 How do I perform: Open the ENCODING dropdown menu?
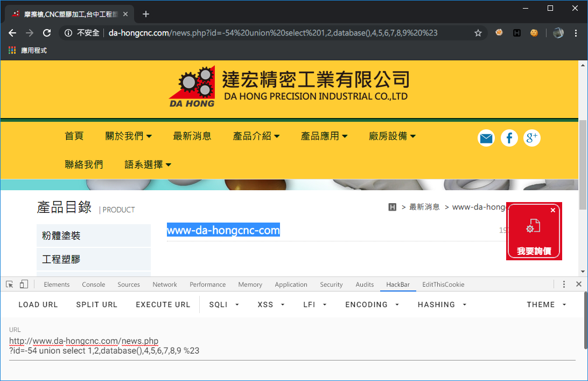click(x=372, y=304)
